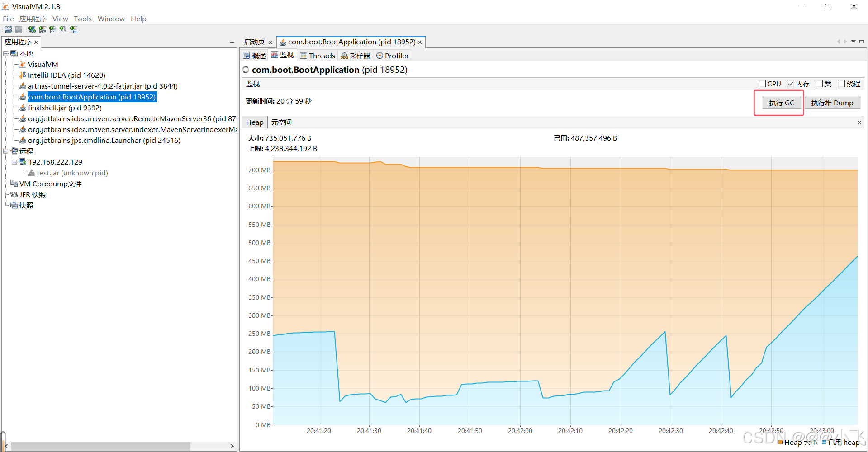
Task: Click the JFR 快照 node icon
Action: [x=14, y=194]
